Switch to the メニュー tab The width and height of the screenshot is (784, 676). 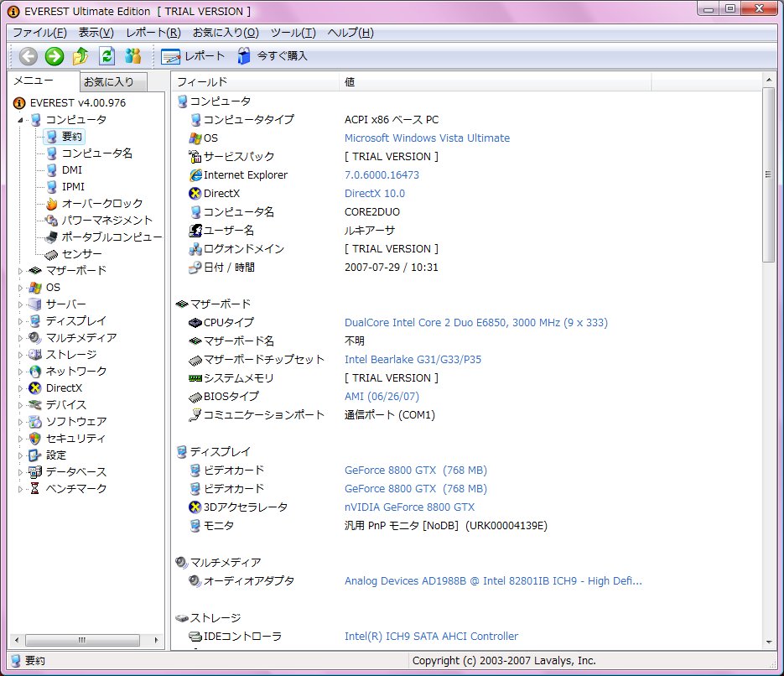click(x=43, y=81)
